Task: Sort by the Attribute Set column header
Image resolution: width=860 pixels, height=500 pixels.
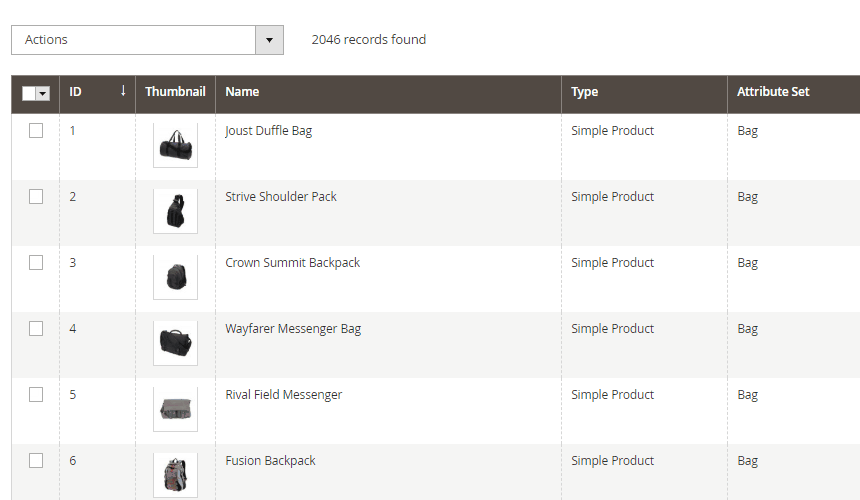Action: pyautogui.click(x=794, y=92)
